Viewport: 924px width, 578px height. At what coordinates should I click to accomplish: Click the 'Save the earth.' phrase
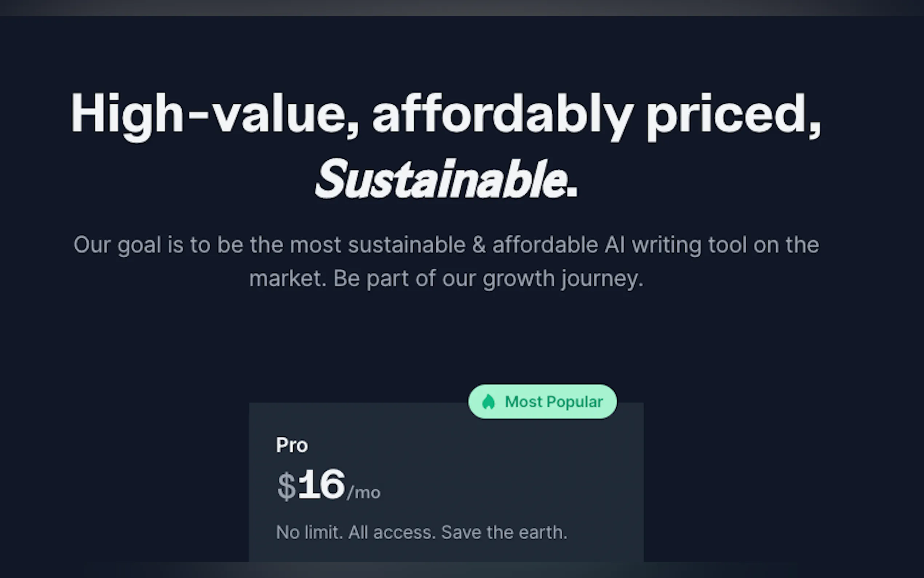coord(504,533)
